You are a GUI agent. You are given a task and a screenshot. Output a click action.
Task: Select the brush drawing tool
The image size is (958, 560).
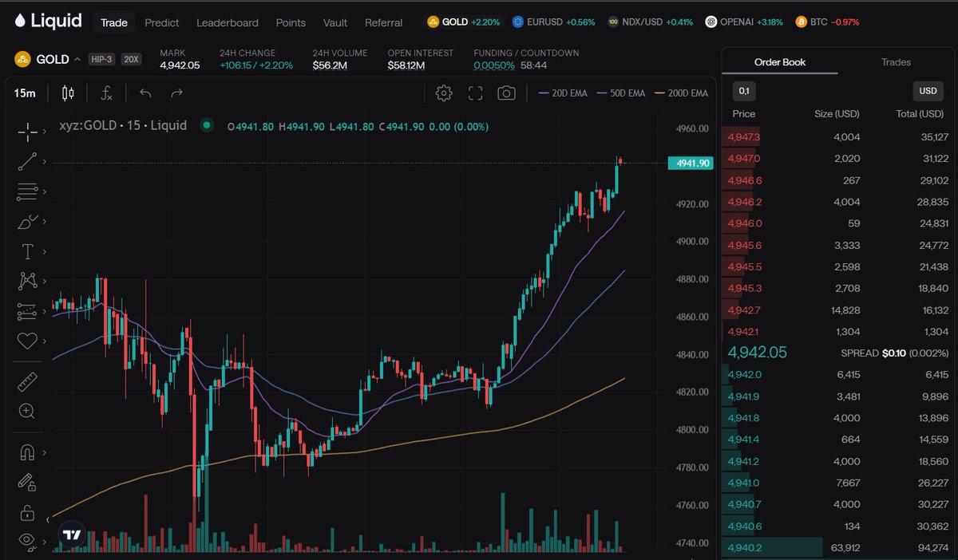pos(27,221)
